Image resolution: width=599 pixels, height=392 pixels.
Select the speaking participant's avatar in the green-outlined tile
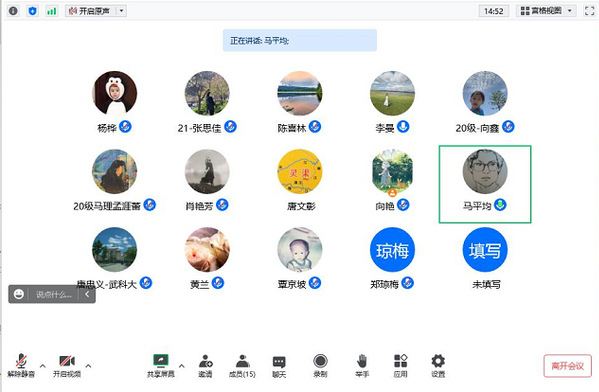point(485,172)
